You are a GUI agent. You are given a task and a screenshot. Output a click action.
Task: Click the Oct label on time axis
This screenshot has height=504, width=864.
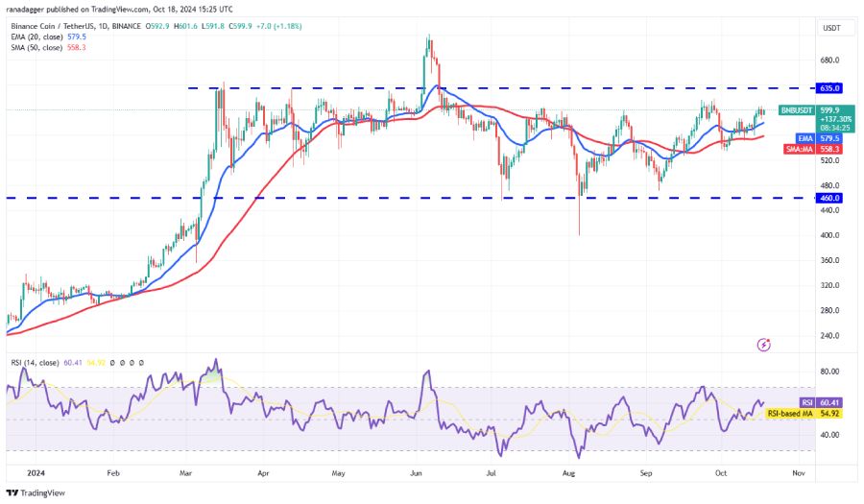[x=721, y=473]
